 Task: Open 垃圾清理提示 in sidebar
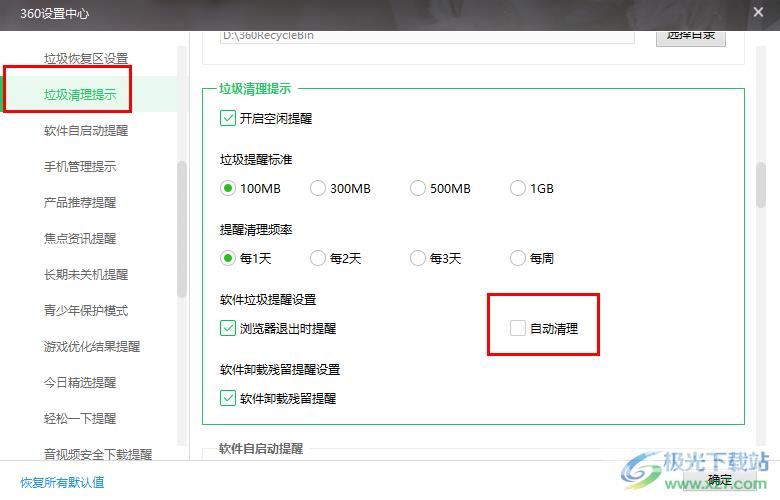pyautogui.click(x=80, y=95)
